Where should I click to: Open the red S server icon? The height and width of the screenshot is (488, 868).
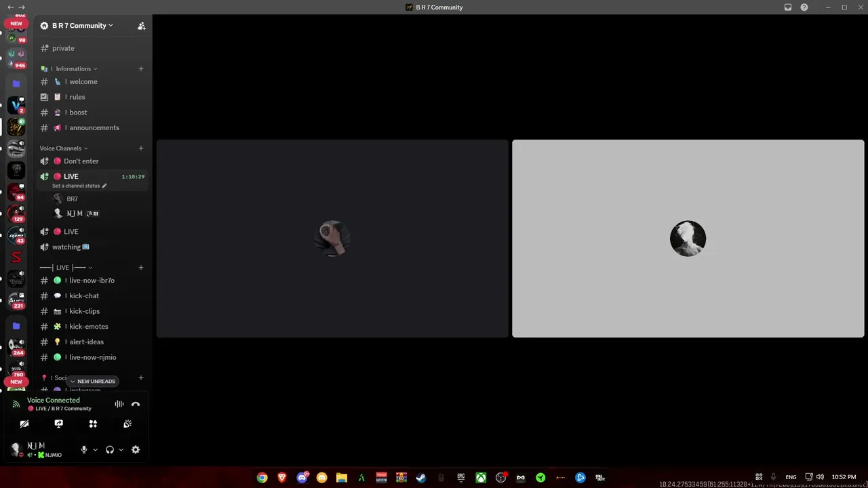[16, 258]
